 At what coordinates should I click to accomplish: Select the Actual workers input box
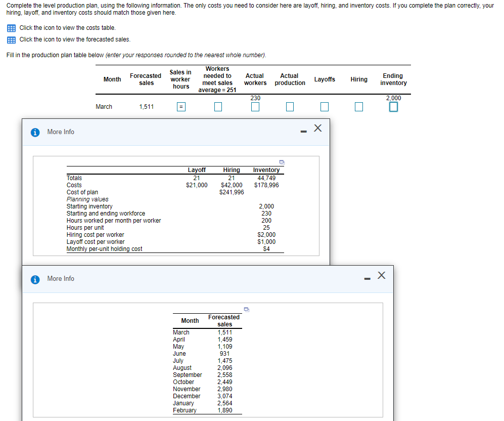(255, 107)
